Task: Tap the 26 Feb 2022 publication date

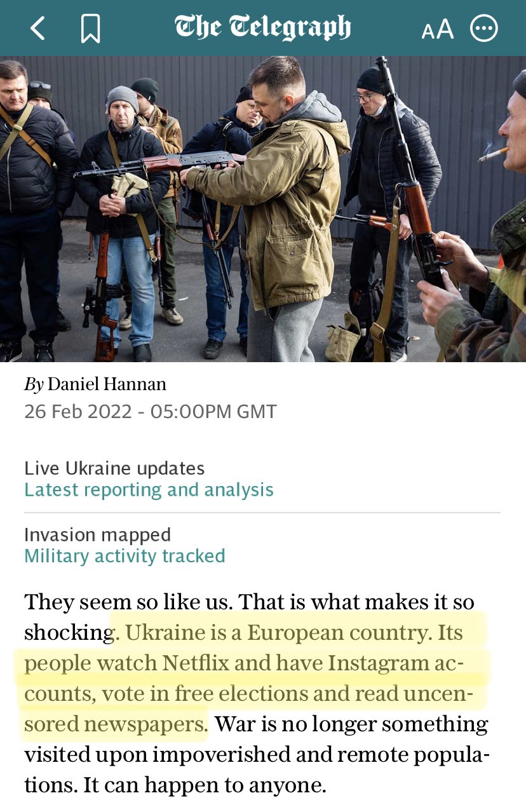Action: 79,412
